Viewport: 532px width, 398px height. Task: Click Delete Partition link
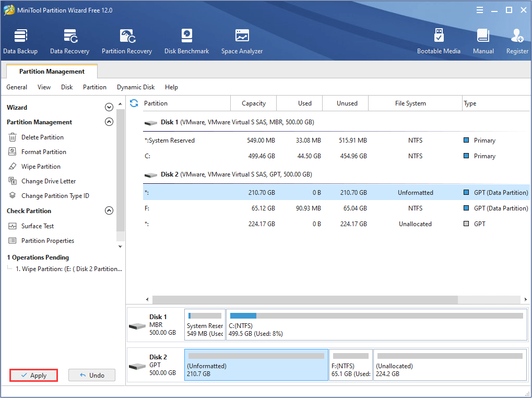[x=42, y=137]
